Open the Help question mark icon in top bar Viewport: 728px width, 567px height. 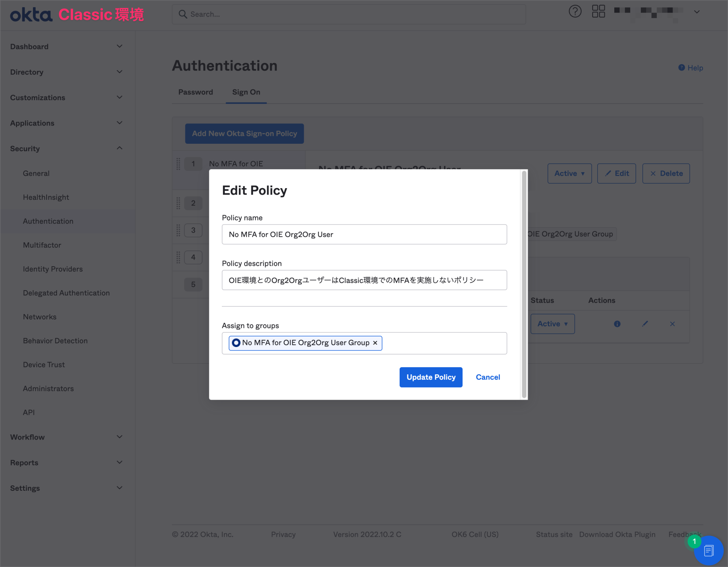tap(575, 11)
